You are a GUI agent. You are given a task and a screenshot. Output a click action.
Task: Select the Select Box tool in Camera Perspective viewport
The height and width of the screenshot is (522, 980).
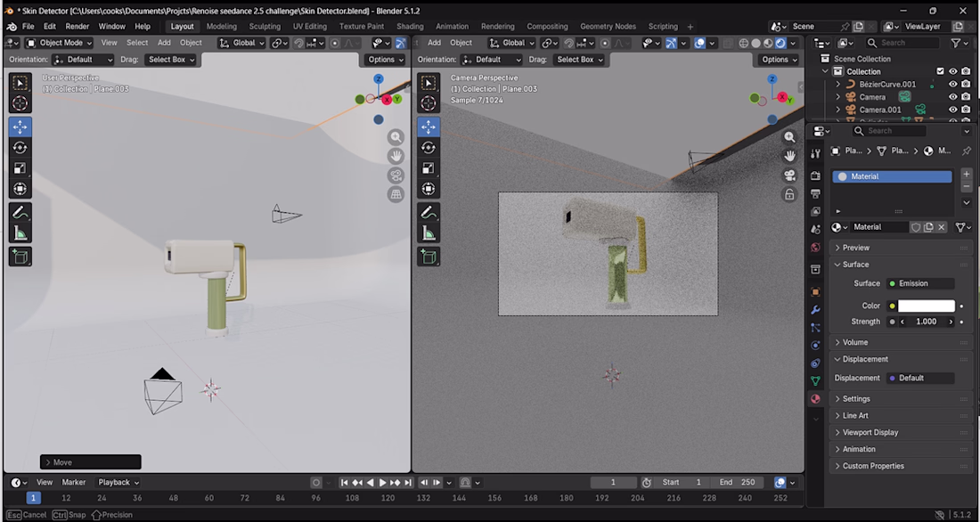point(429,83)
